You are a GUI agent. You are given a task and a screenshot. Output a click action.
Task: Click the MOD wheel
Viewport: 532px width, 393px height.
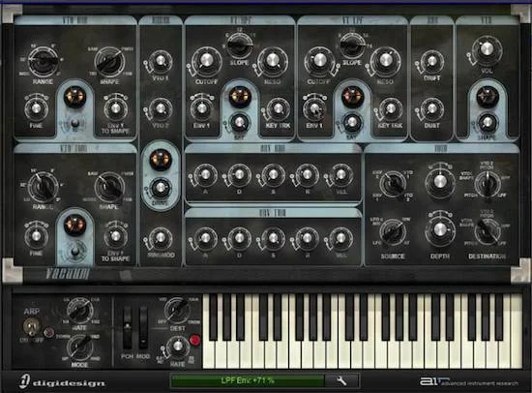point(143,328)
